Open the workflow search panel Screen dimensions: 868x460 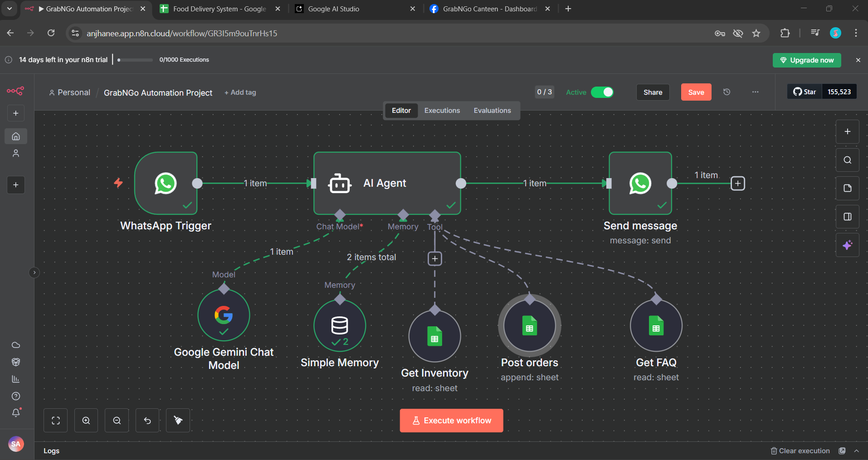click(847, 160)
